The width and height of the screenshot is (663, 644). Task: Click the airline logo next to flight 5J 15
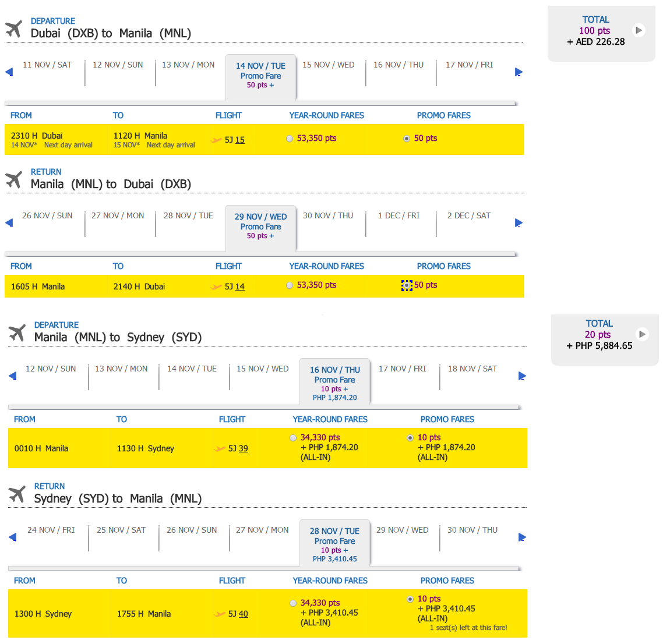(217, 140)
